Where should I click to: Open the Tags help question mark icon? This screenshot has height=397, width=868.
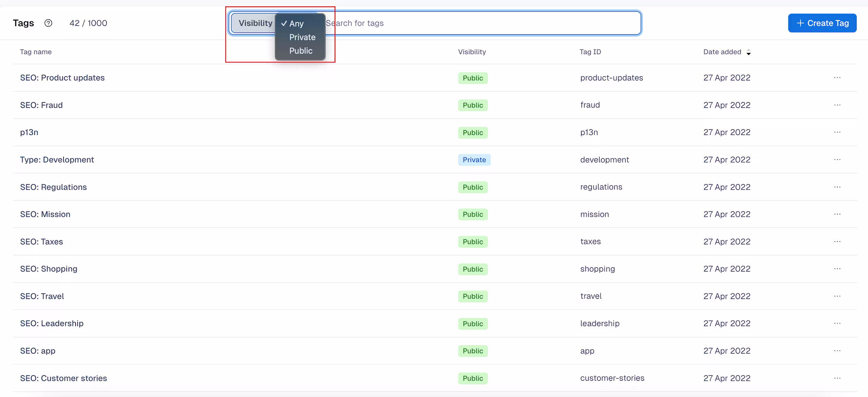(x=48, y=23)
